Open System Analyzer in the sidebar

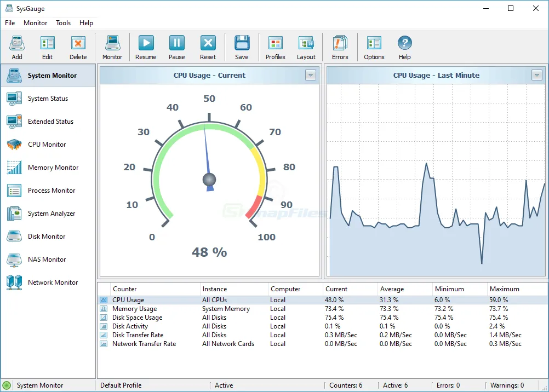click(x=48, y=214)
